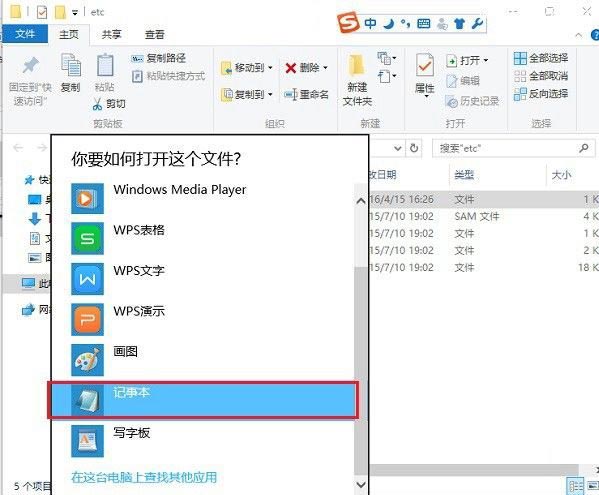Click the Sogou input method S logo
This screenshot has width=599, height=495.
pyautogui.click(x=348, y=23)
